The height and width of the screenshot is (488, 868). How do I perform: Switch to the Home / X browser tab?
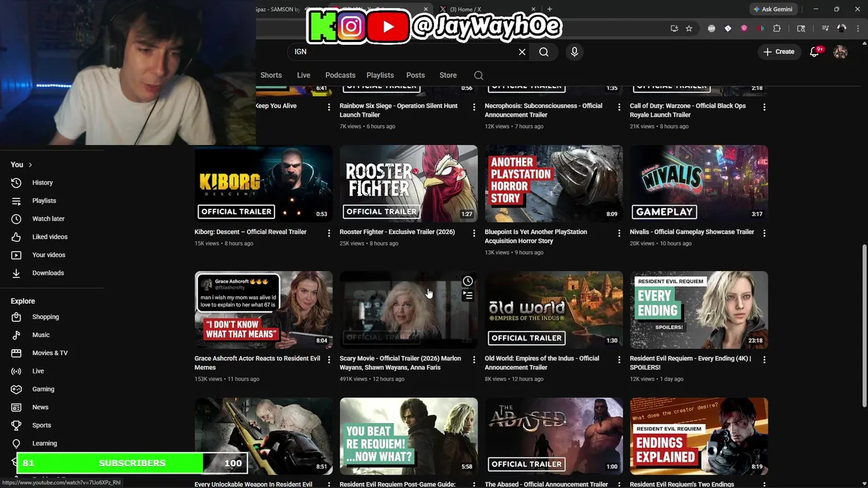[487, 9]
